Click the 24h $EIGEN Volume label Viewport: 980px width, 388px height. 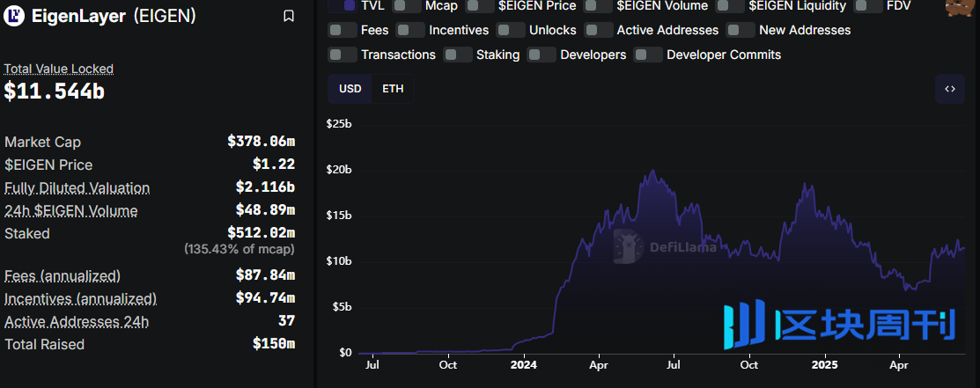pyautogui.click(x=70, y=210)
